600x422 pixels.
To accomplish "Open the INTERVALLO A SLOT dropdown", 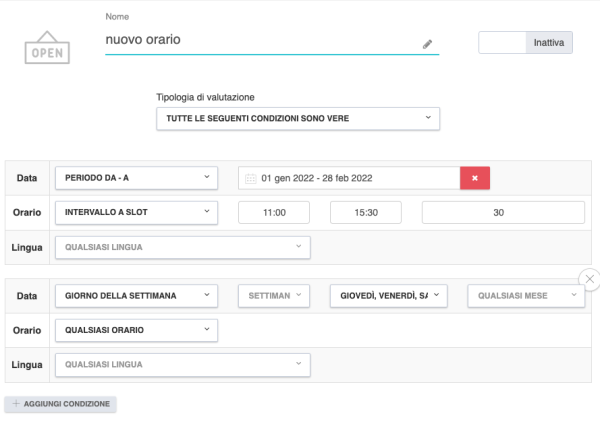I will [137, 212].
